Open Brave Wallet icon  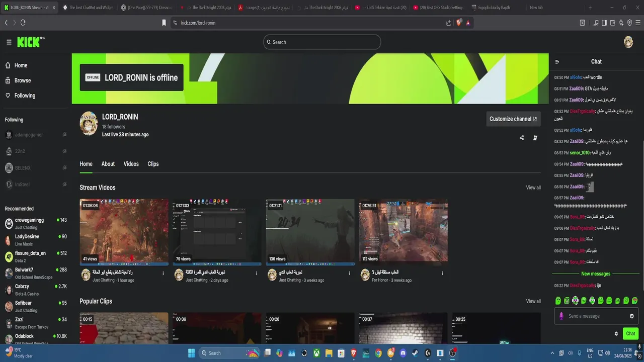tap(613, 23)
